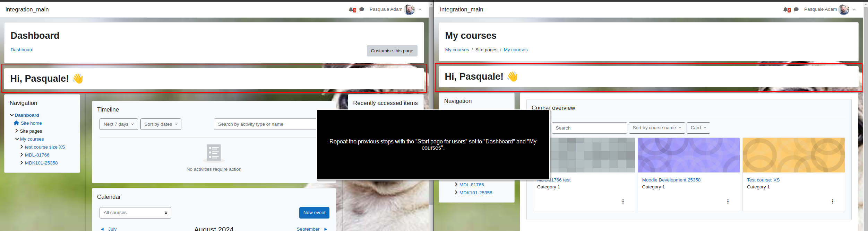Collapse My courses in Navigation tree
This screenshot has height=231, width=868.
click(17, 139)
